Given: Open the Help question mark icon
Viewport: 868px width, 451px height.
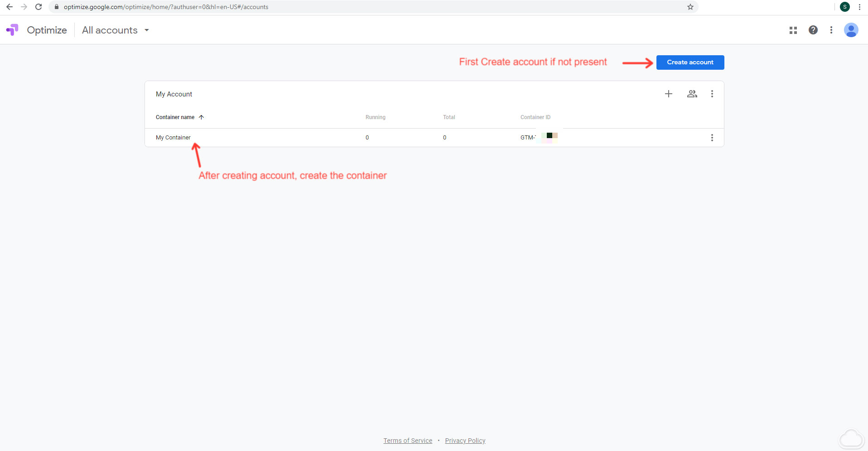Looking at the screenshot, I should (813, 30).
